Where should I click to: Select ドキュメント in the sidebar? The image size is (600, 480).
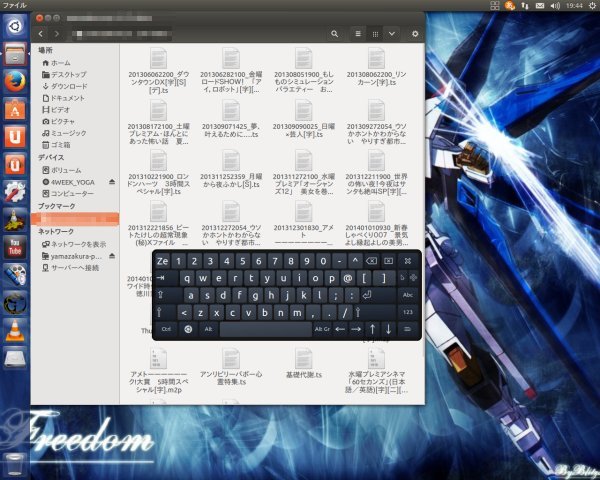pos(63,98)
